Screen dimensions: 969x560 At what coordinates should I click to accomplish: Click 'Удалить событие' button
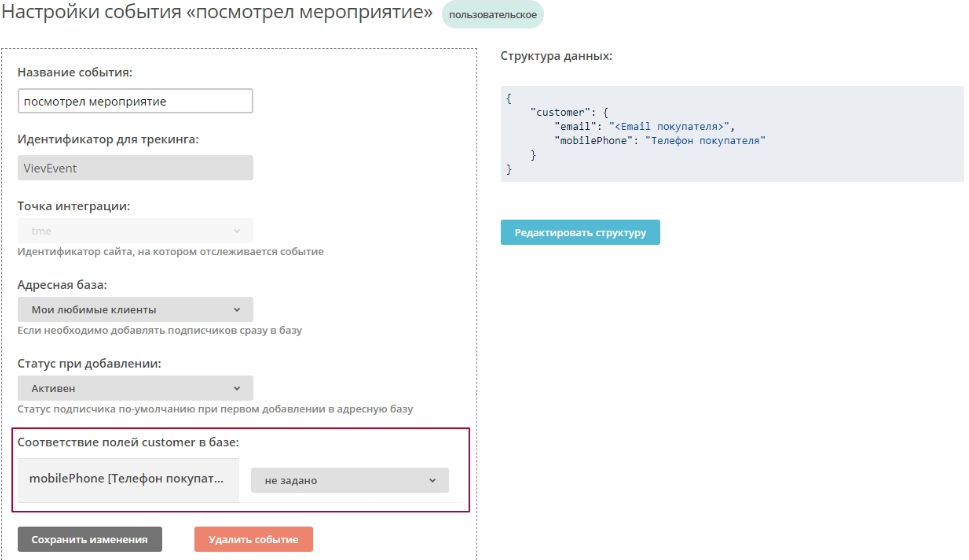click(253, 539)
